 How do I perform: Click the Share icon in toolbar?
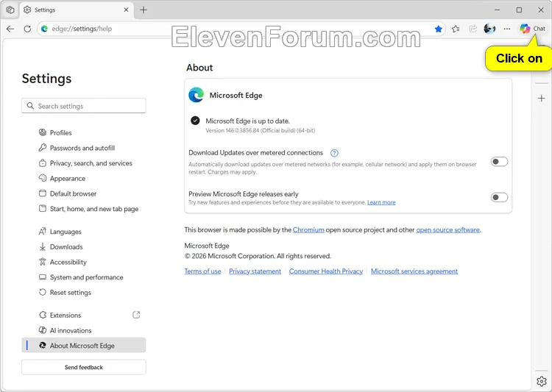coord(473,29)
